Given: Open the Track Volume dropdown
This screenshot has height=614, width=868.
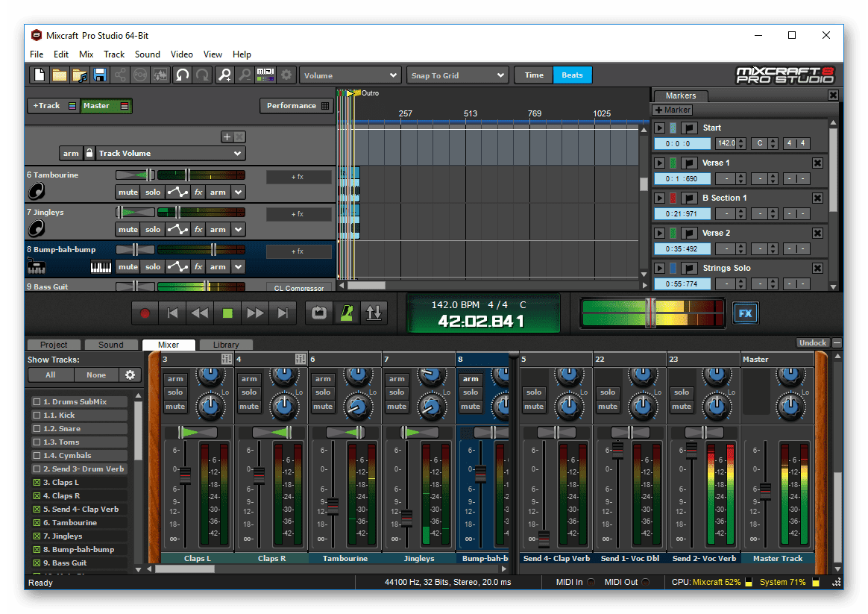Looking at the screenshot, I should 171,154.
